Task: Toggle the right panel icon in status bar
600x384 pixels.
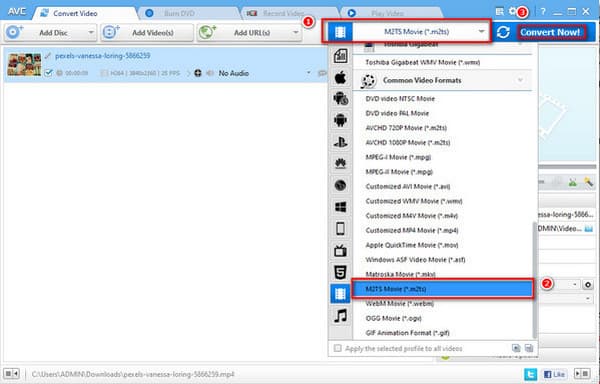Action: coord(582,373)
